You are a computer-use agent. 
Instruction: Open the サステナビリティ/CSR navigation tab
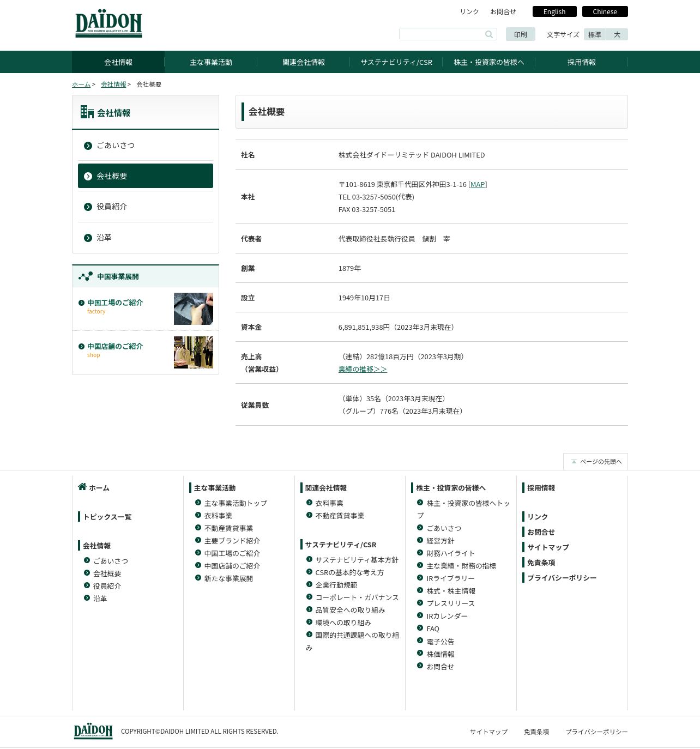tap(396, 62)
